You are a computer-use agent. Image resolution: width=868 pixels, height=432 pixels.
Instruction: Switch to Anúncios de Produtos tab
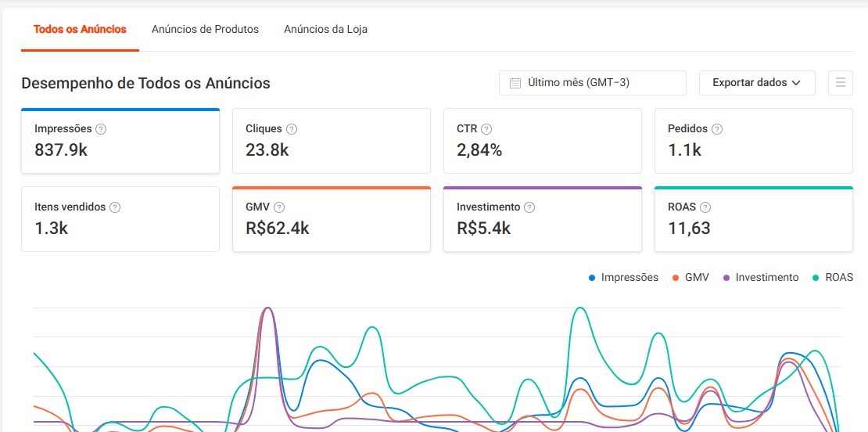(x=205, y=30)
